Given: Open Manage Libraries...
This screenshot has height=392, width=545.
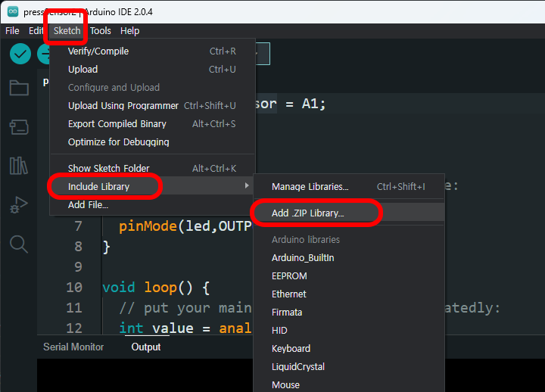Looking at the screenshot, I should click(349, 187).
